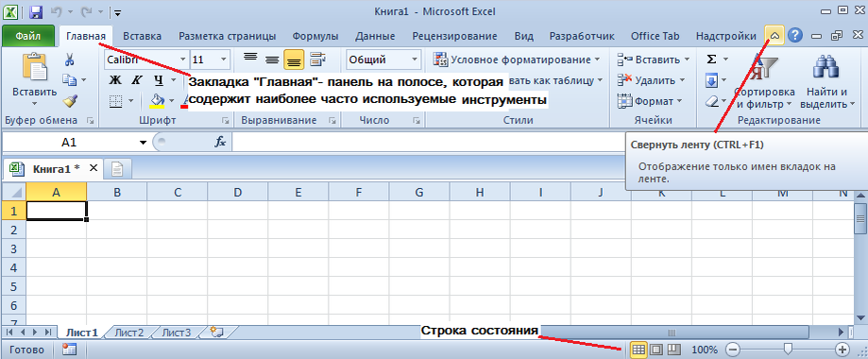Image resolution: width=868 pixels, height=359 pixels.
Task: Click inside the formula bar
Action: [429, 143]
